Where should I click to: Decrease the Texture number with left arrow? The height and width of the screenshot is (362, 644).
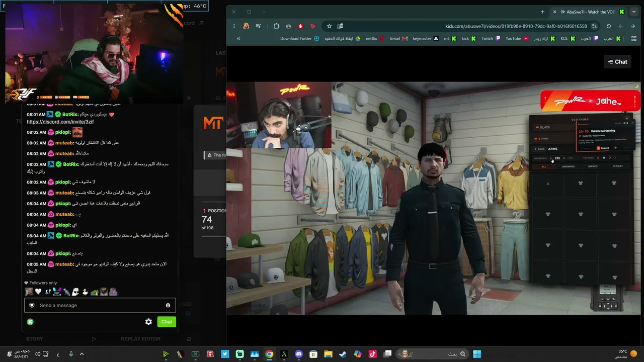tap(598, 158)
